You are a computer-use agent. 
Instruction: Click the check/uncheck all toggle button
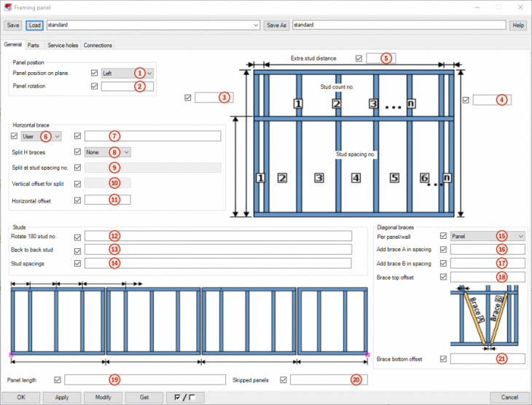pyautogui.click(x=185, y=397)
